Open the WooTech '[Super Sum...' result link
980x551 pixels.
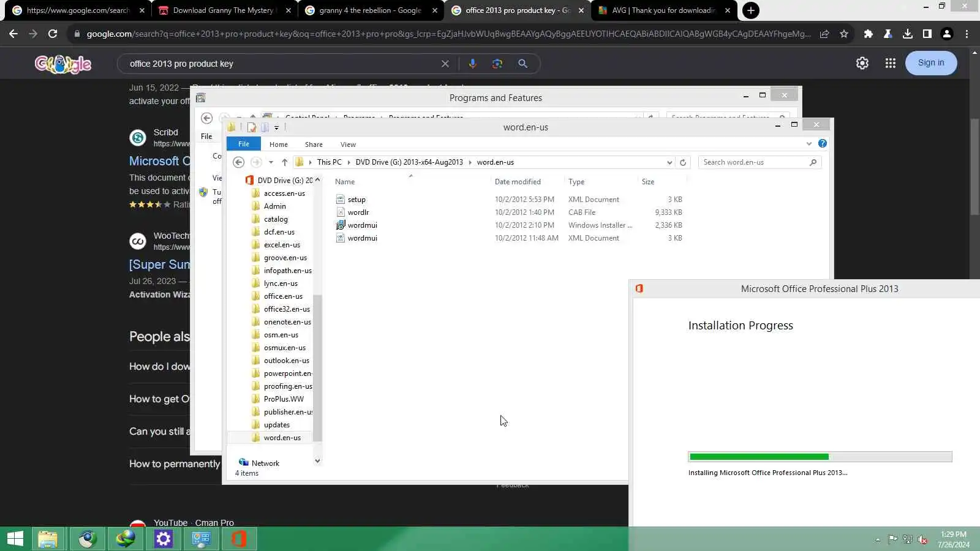(159, 264)
